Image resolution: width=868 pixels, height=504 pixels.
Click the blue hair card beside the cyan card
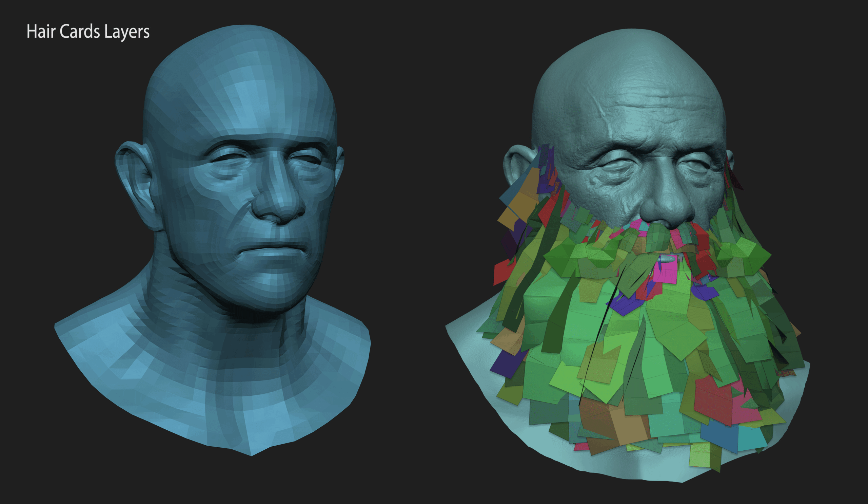point(720,436)
